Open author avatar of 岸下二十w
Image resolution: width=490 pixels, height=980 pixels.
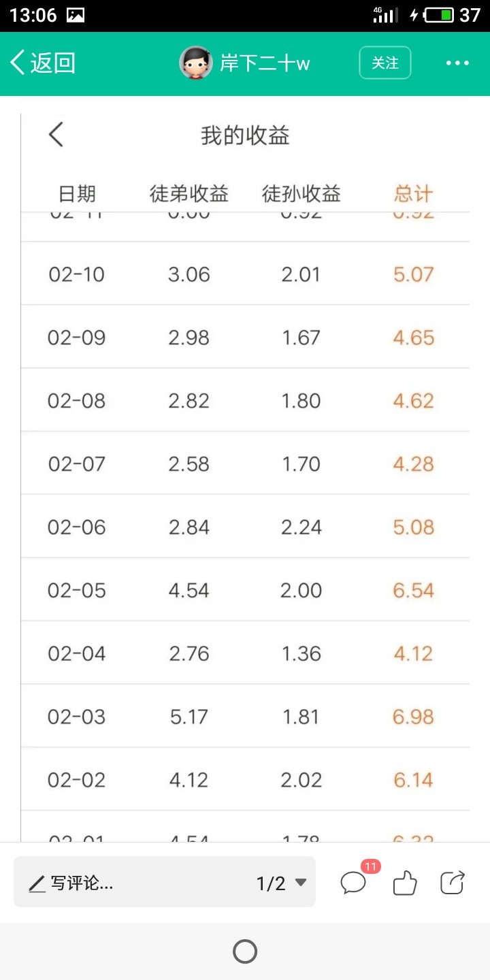(196, 63)
